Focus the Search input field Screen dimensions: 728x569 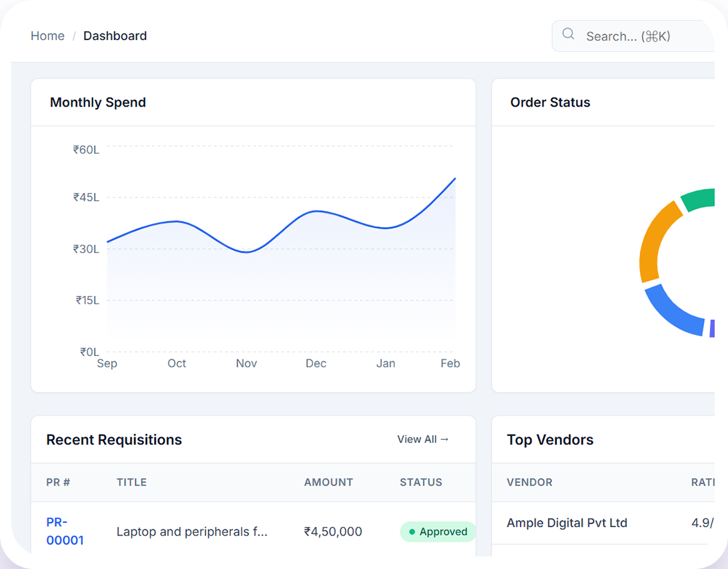point(639,37)
